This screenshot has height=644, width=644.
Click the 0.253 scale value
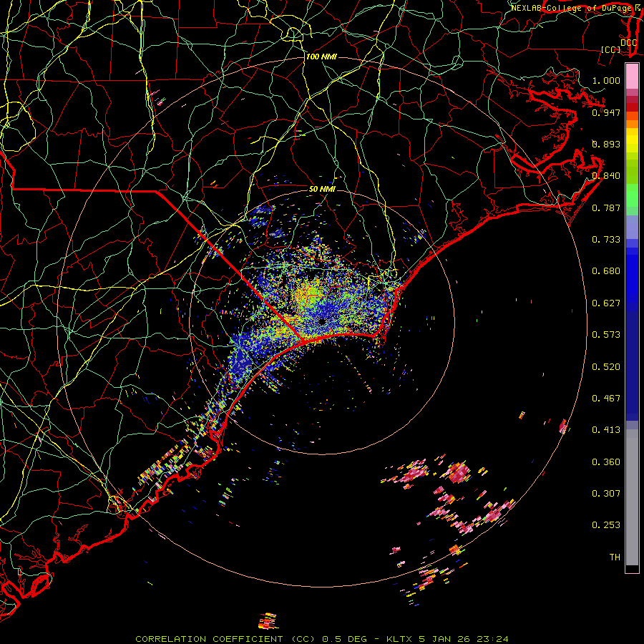coord(606,525)
